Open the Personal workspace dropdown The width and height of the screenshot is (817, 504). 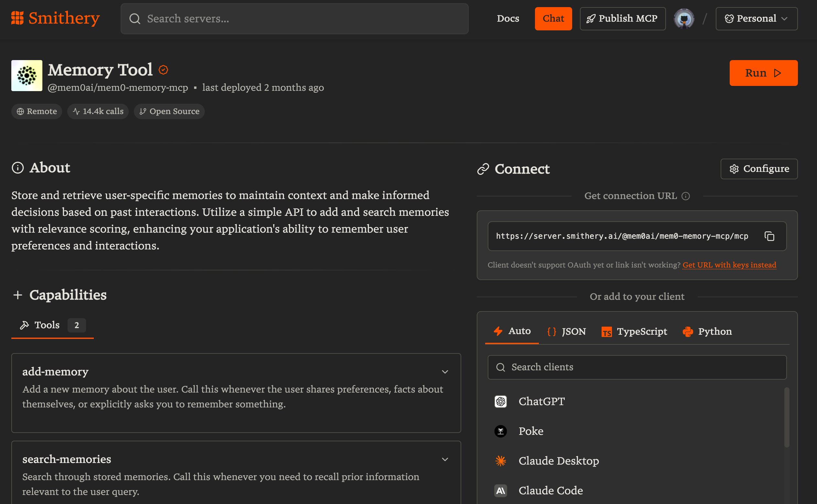[756, 19]
